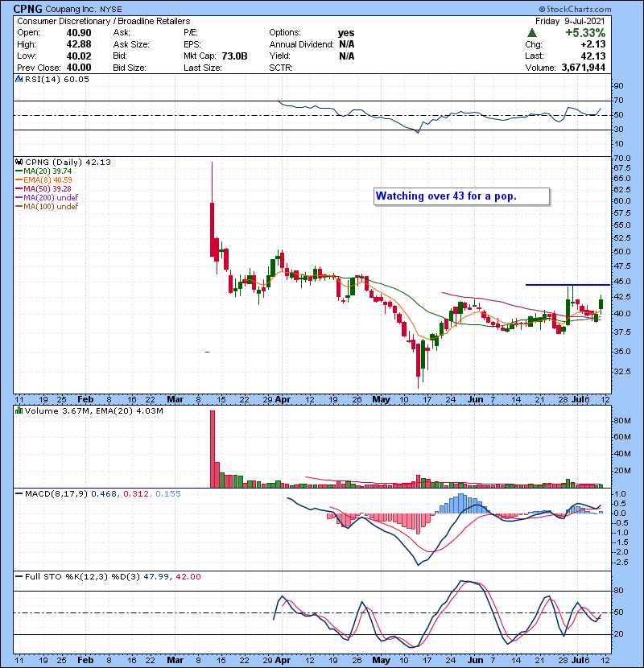Click the +5.33% percent change value
Screen dimensions: 644x668
[x=585, y=33]
